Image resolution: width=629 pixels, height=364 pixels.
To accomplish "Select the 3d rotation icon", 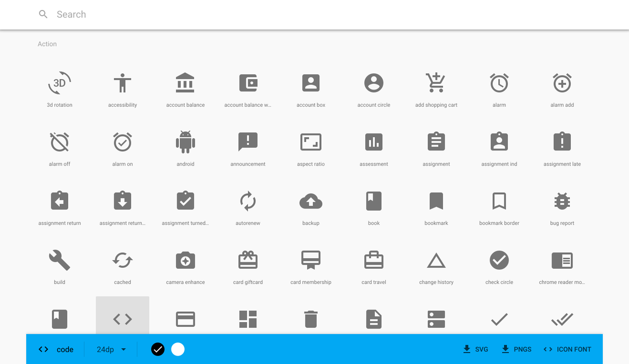I will tap(59, 82).
